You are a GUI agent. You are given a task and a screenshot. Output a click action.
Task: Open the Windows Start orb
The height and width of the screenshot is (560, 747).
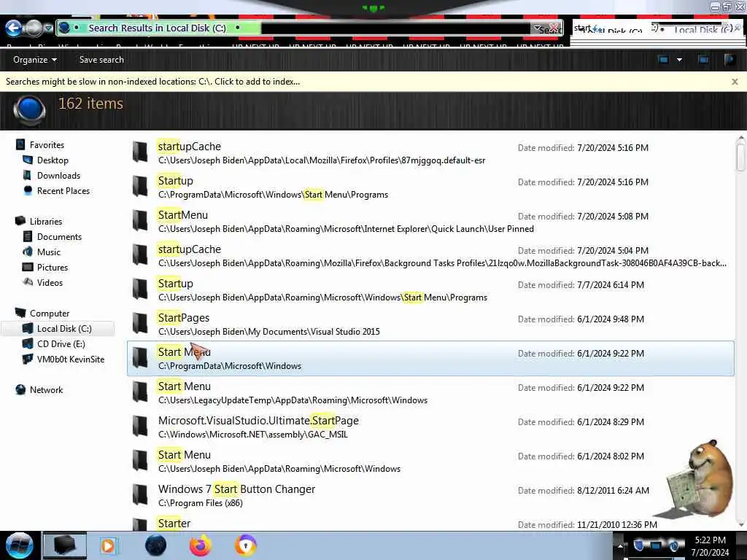[19, 545]
